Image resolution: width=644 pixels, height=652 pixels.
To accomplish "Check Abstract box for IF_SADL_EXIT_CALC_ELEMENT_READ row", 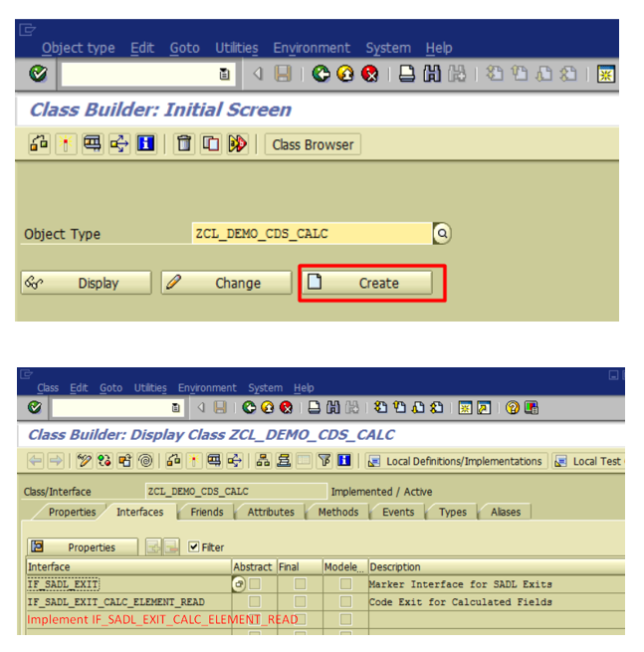I will [x=255, y=601].
